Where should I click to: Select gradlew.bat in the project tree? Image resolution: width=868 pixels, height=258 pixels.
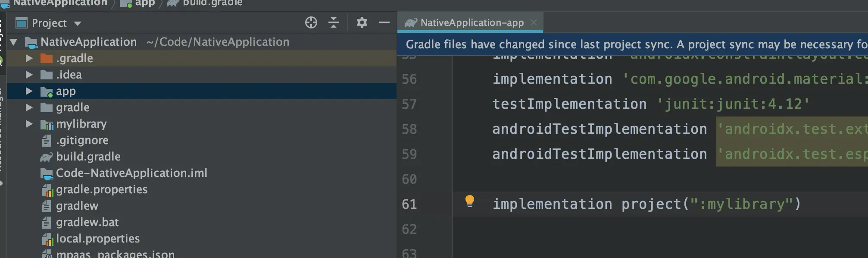87,222
